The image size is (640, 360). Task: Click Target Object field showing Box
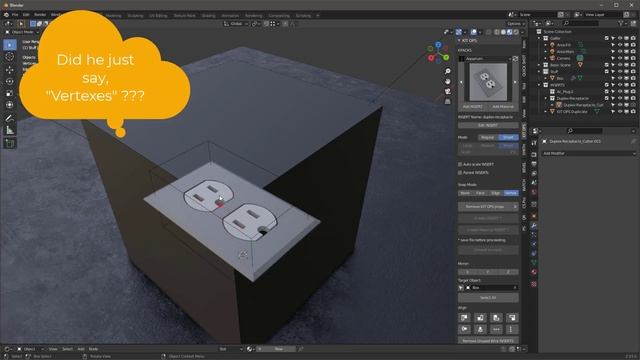click(x=492, y=288)
